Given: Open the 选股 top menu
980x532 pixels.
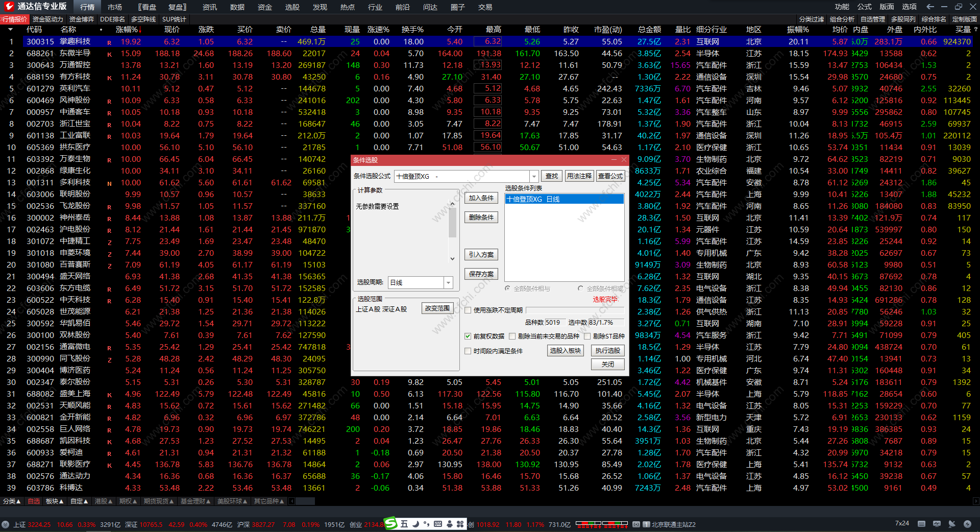Looking at the screenshot, I should (292, 7).
